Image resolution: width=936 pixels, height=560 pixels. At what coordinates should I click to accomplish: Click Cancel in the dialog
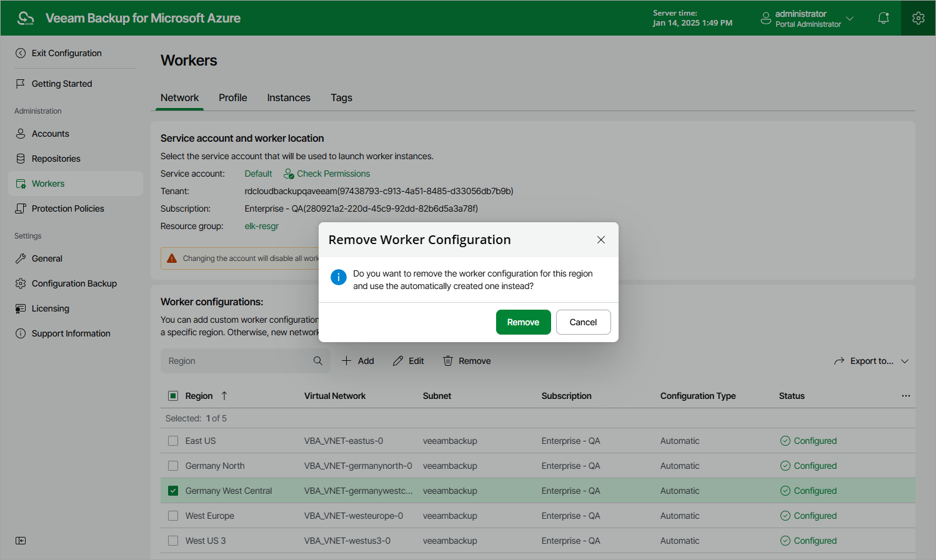point(584,322)
